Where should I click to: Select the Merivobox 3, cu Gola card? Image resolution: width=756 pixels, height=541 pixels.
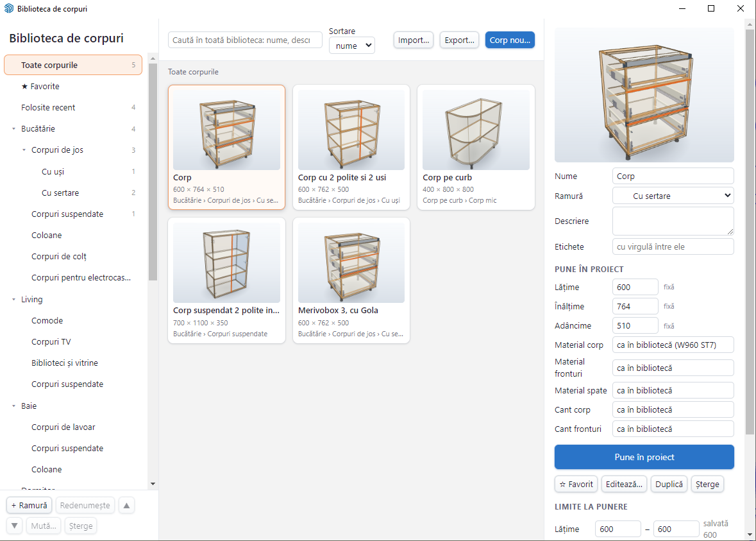pos(351,280)
